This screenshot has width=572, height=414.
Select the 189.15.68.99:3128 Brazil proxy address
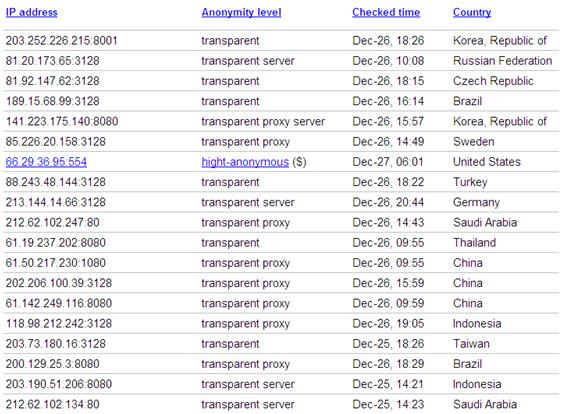[53, 101]
